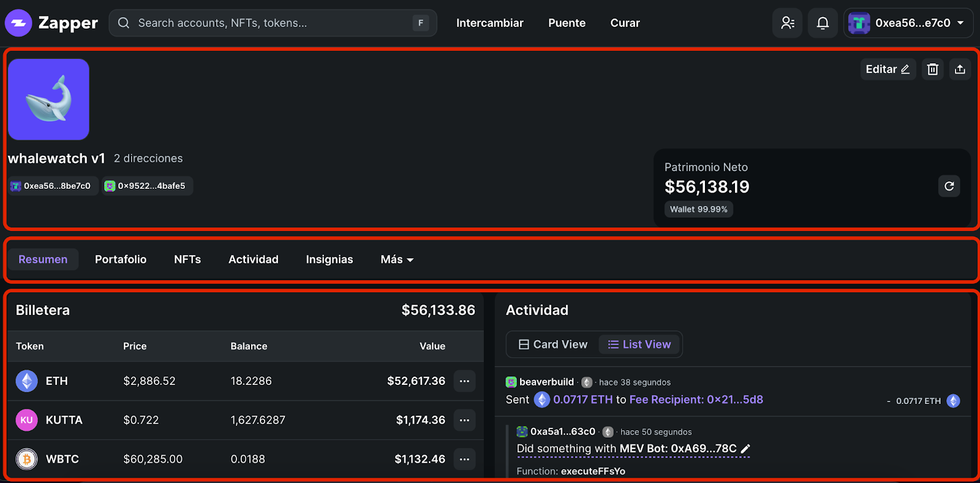Expand the Más dropdown menu
This screenshot has height=483, width=980.
[397, 259]
